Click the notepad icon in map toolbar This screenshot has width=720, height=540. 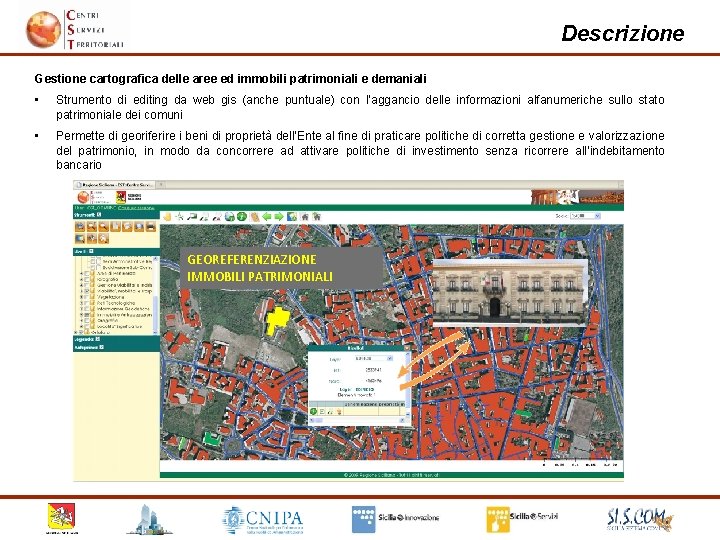[254, 216]
